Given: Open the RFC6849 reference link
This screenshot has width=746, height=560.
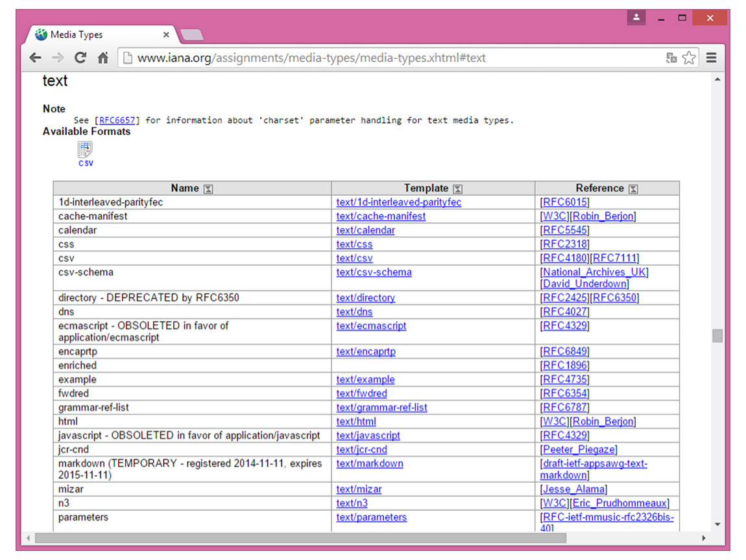Looking at the screenshot, I should (565, 351).
